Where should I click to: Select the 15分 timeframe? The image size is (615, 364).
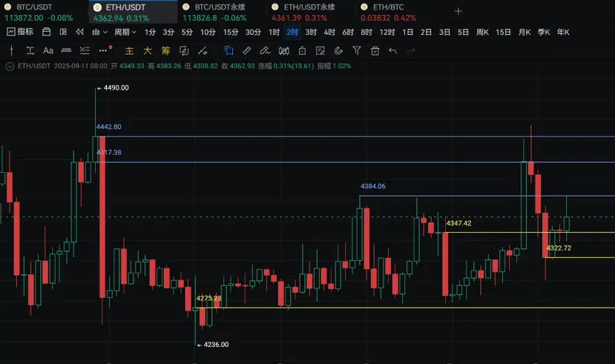[231, 32]
